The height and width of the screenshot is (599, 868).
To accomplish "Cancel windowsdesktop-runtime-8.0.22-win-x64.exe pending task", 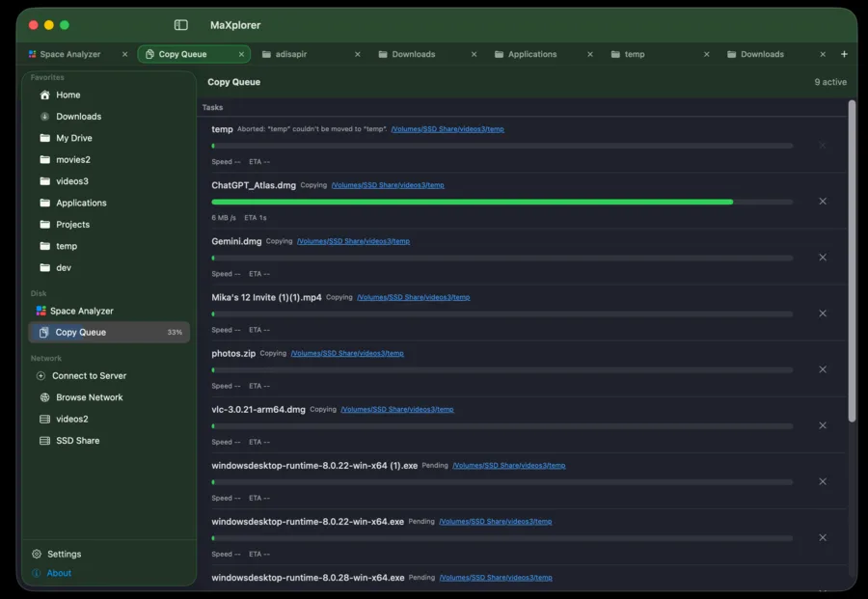I will pos(823,537).
